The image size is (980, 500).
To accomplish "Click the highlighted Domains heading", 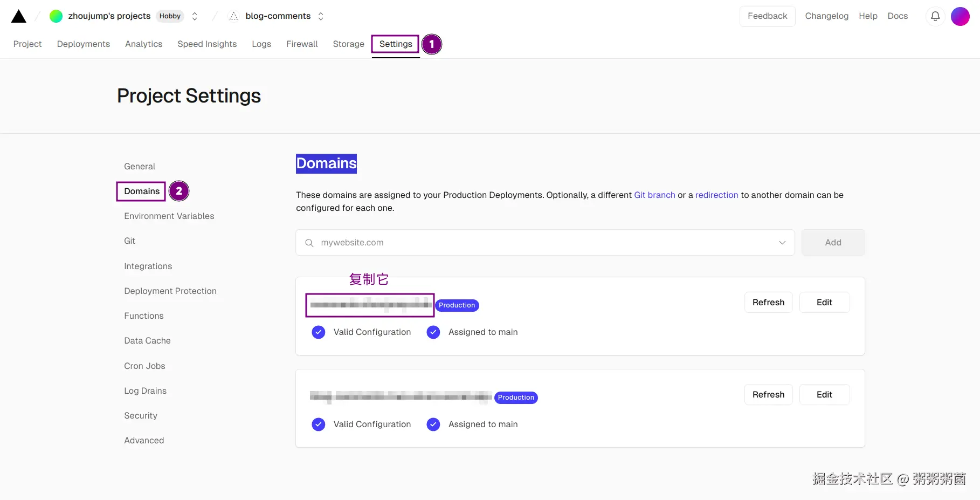I will (x=326, y=163).
